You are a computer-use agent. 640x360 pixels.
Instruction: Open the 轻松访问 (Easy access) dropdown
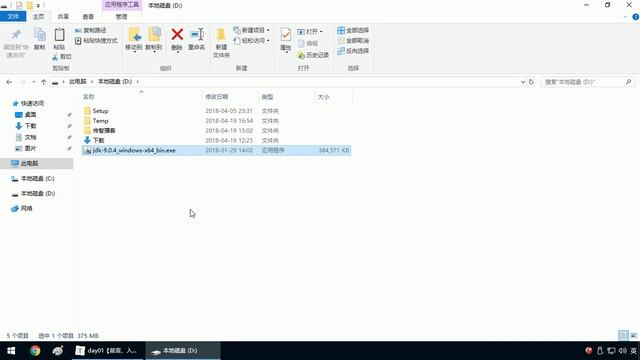pos(268,40)
